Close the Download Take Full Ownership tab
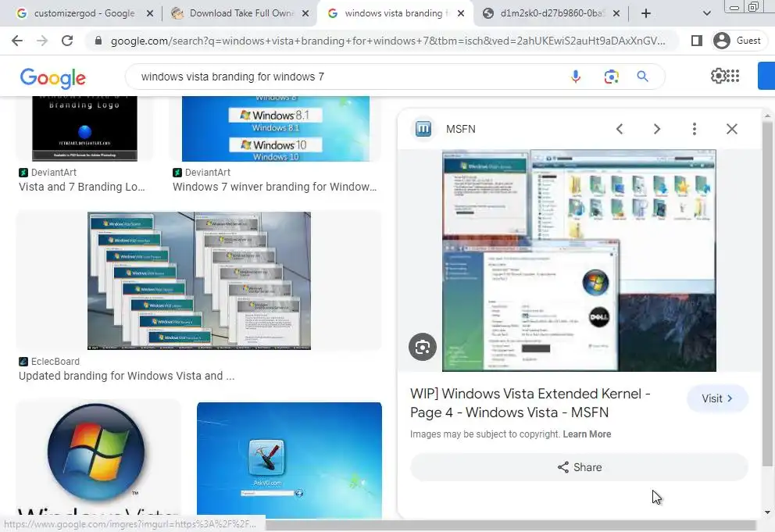Screen dimensions: 775x532 tap(305, 14)
